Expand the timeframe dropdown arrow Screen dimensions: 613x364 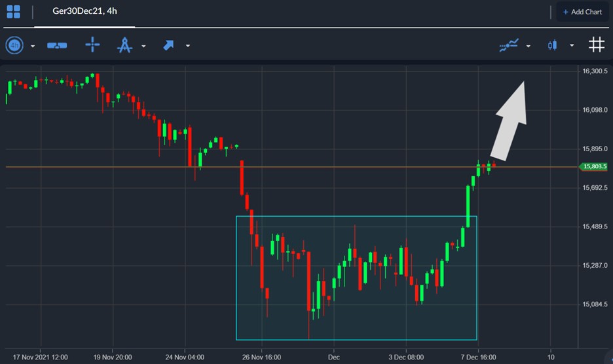33,46
